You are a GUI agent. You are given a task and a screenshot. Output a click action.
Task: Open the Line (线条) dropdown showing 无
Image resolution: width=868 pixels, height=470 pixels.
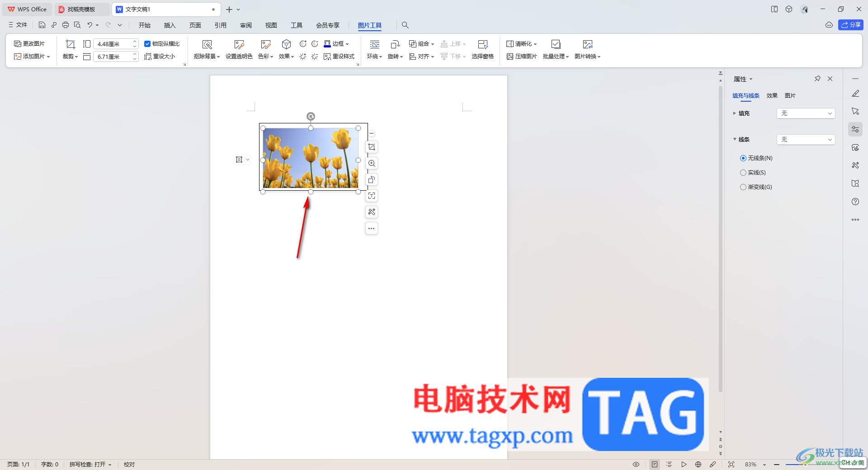(x=806, y=140)
